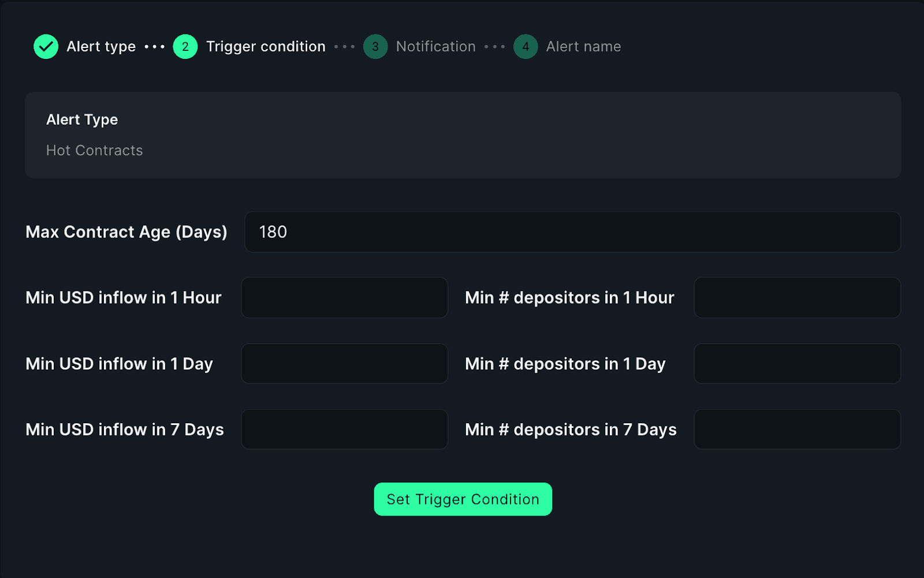Focus the Max Contract Age field

pos(572,232)
